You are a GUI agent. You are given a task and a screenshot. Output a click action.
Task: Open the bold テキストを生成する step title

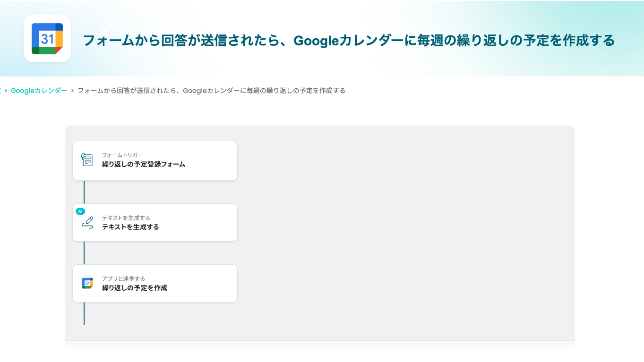pos(130,227)
